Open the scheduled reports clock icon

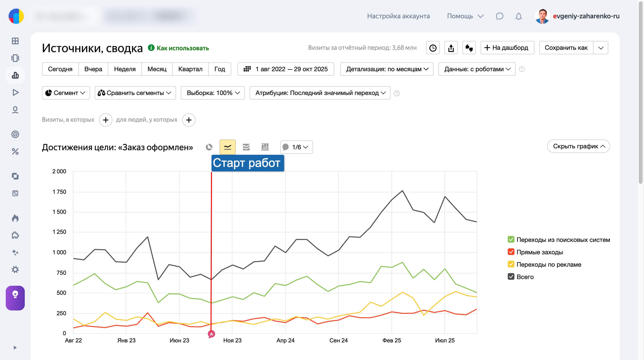pyautogui.click(x=433, y=48)
